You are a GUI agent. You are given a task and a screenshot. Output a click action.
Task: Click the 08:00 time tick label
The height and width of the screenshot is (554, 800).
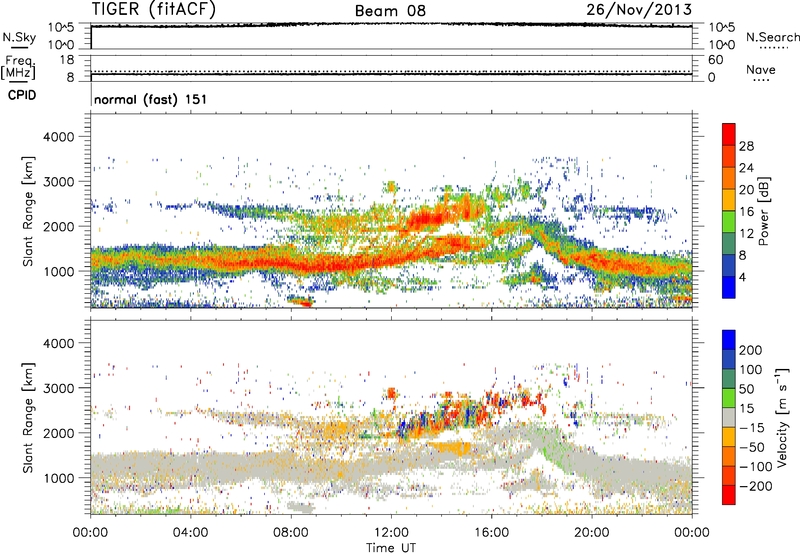[291, 533]
